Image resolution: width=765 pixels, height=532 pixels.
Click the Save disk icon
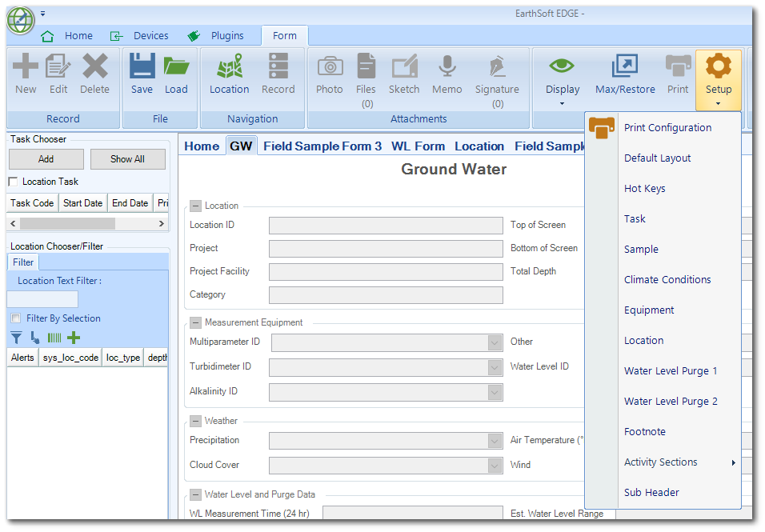pos(142,66)
